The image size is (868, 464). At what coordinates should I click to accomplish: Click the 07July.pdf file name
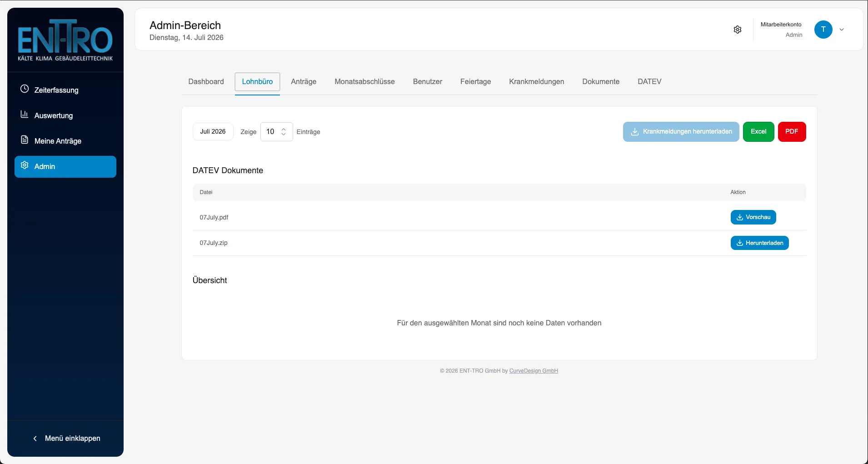[214, 217]
